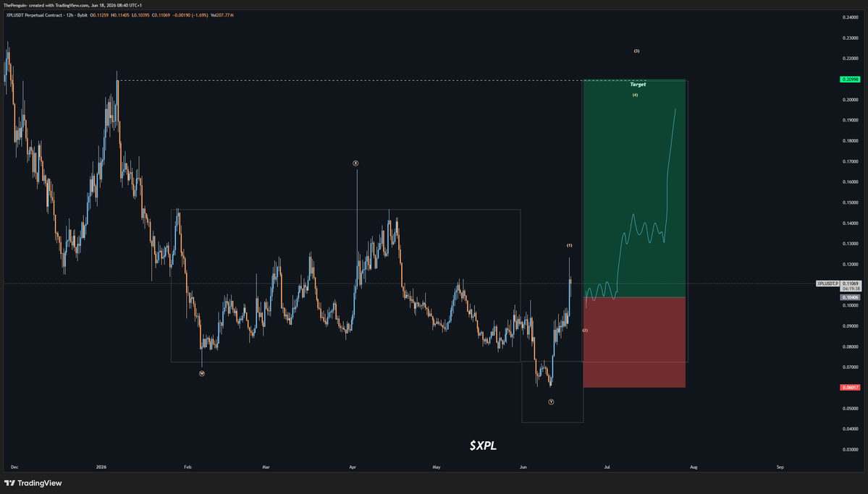Image resolution: width=868 pixels, height=494 pixels.
Task: Click the 0.19000 price axis tick
Action: (851, 121)
